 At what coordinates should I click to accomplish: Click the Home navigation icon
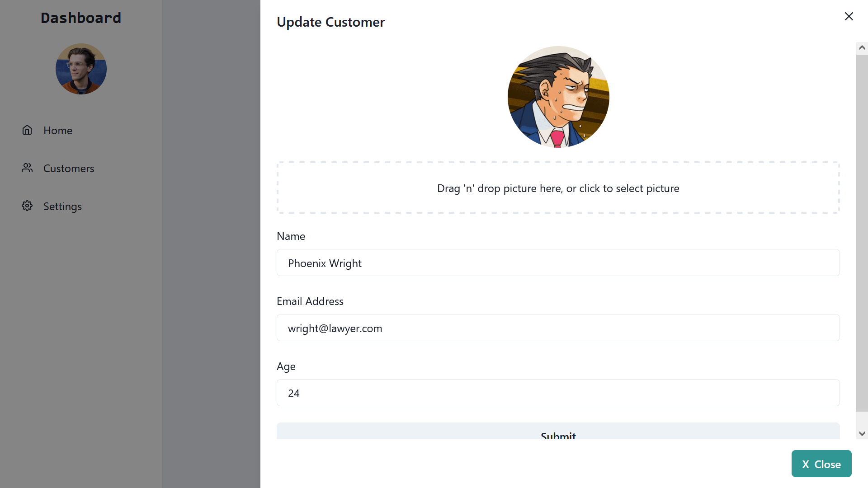[x=28, y=130]
